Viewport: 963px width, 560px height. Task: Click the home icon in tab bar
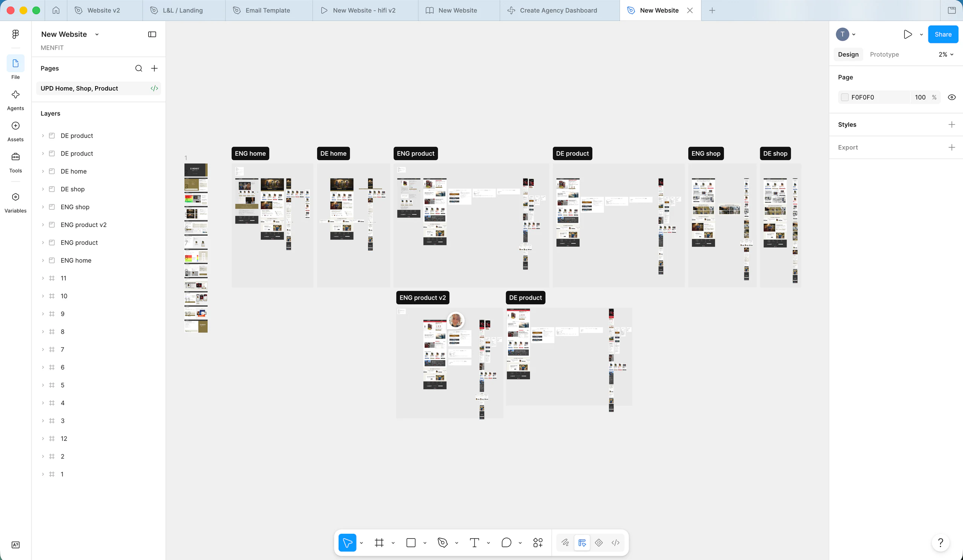point(56,10)
